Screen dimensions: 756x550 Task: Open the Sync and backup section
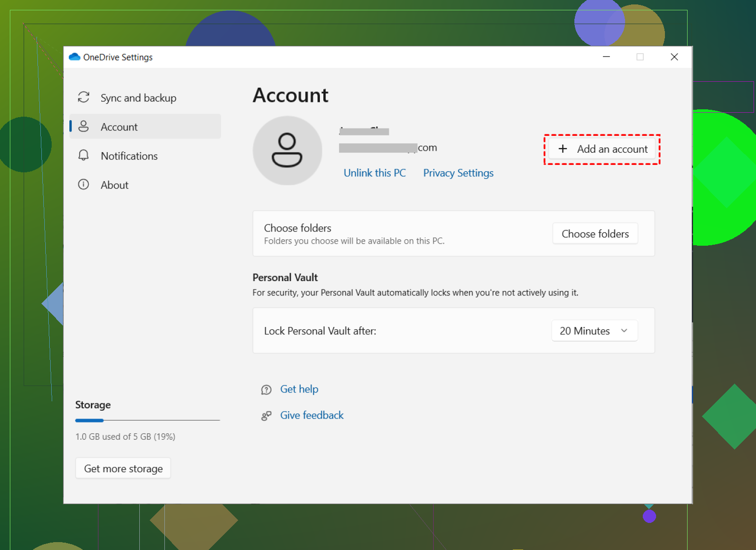[145, 97]
